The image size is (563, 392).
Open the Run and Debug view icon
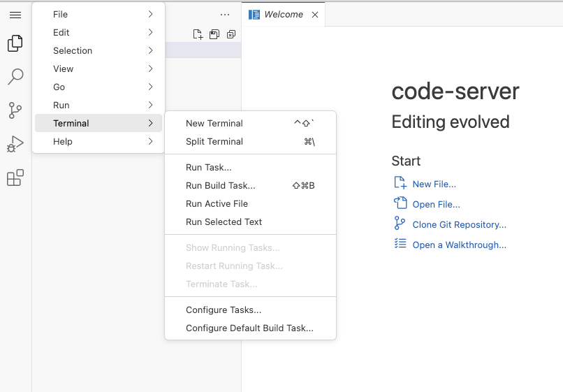(x=15, y=144)
